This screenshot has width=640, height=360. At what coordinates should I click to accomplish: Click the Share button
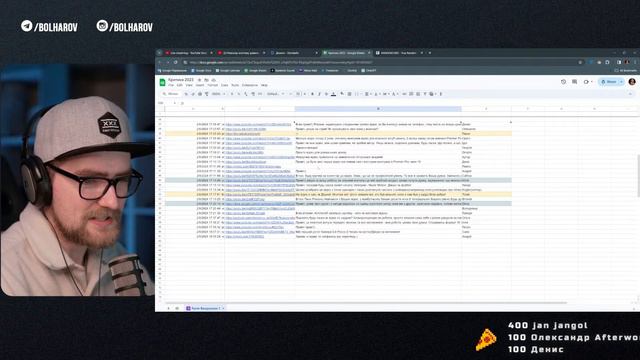pyautogui.click(x=609, y=82)
